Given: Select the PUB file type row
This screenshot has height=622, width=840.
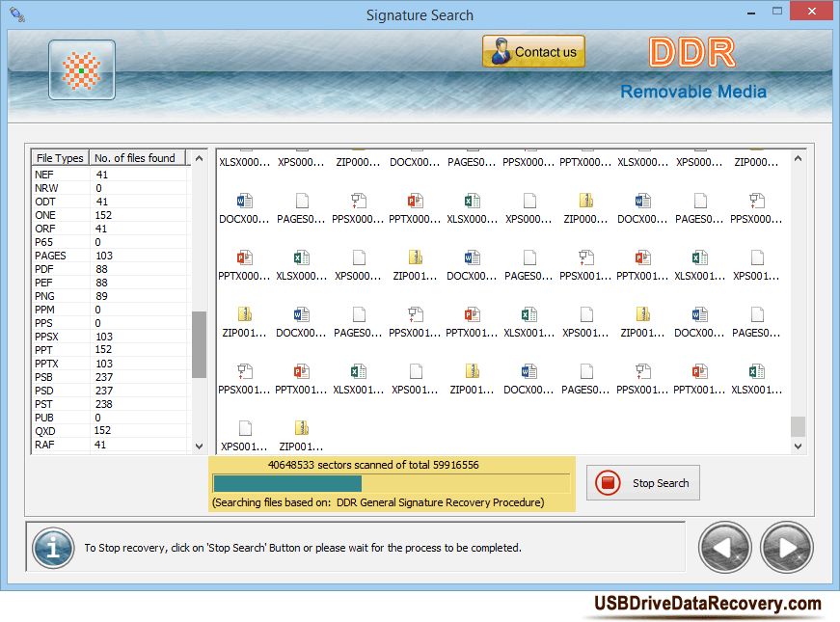Looking at the screenshot, I should pyautogui.click(x=110, y=418).
